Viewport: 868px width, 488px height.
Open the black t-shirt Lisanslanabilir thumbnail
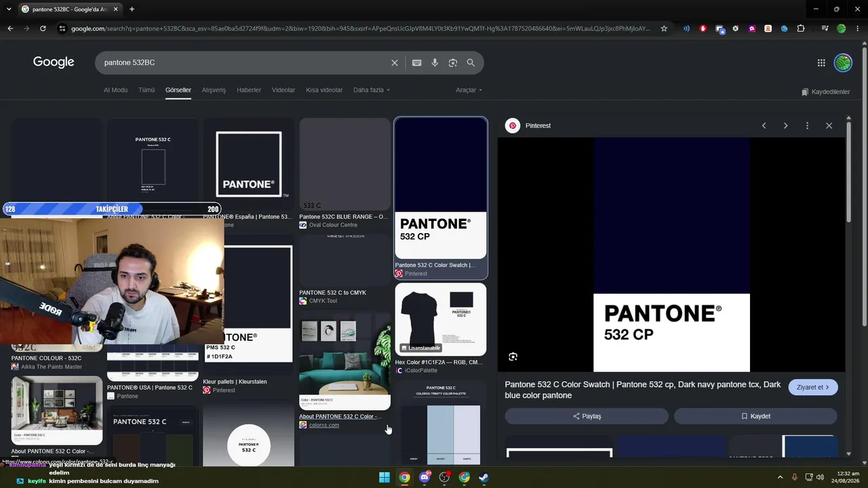[x=441, y=319]
